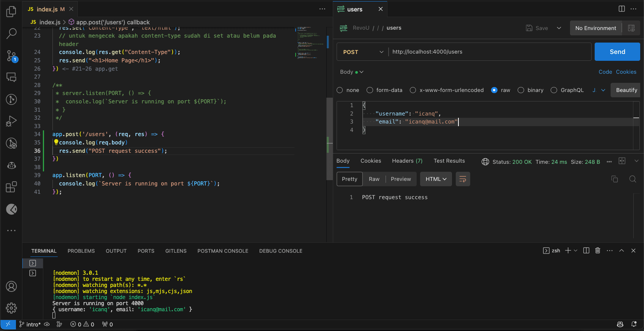The width and height of the screenshot is (644, 331).
Task: Open environment quick look icon
Action: click(631, 28)
